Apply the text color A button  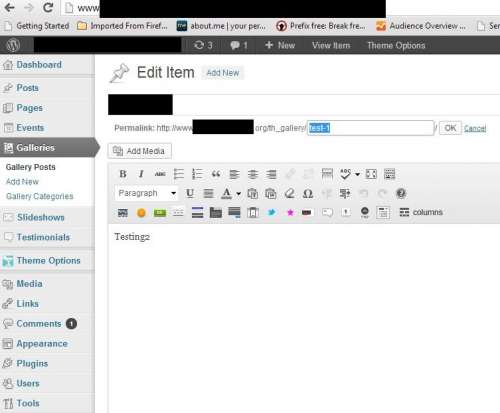tap(227, 193)
